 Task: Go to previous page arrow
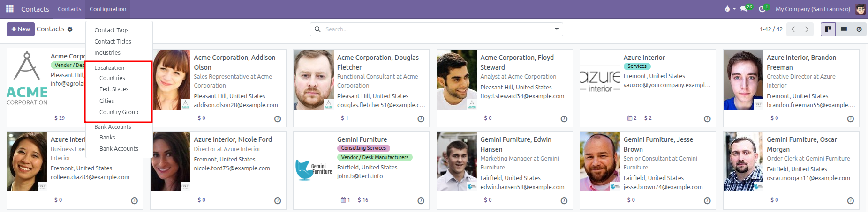[793, 29]
